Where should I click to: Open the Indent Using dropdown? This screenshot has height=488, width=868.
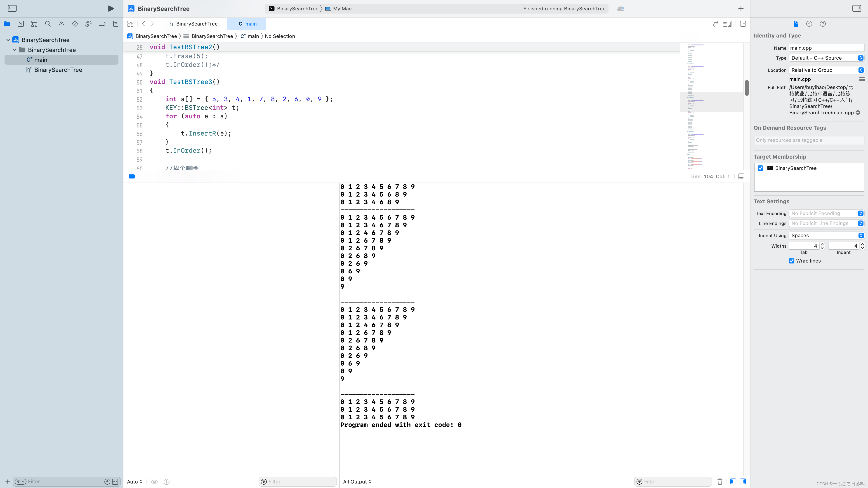pos(826,235)
